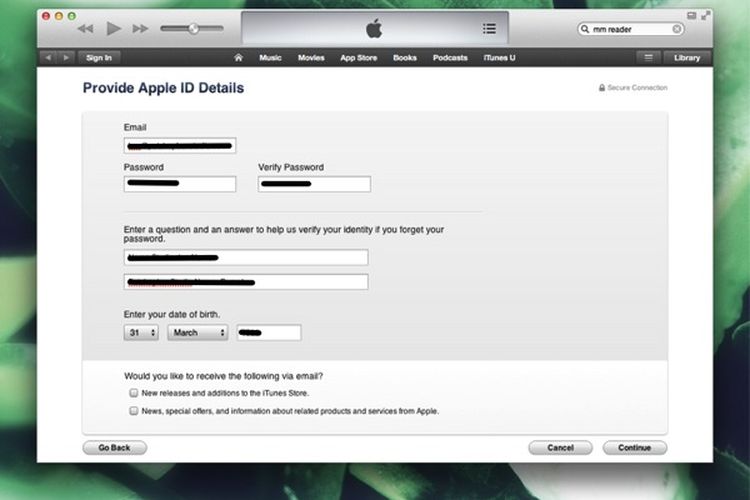Go to iTunes Store home icon
This screenshot has width=750, height=500.
[x=238, y=58]
